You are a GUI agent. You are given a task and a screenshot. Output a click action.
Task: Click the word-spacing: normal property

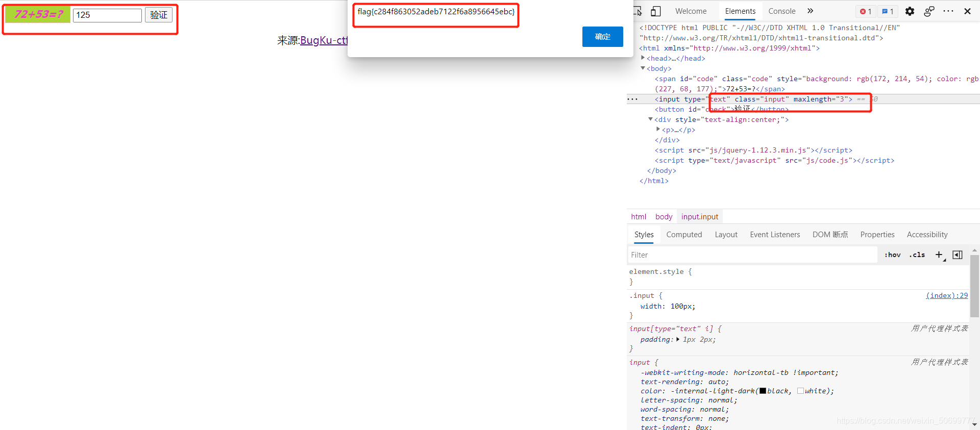[684, 409]
